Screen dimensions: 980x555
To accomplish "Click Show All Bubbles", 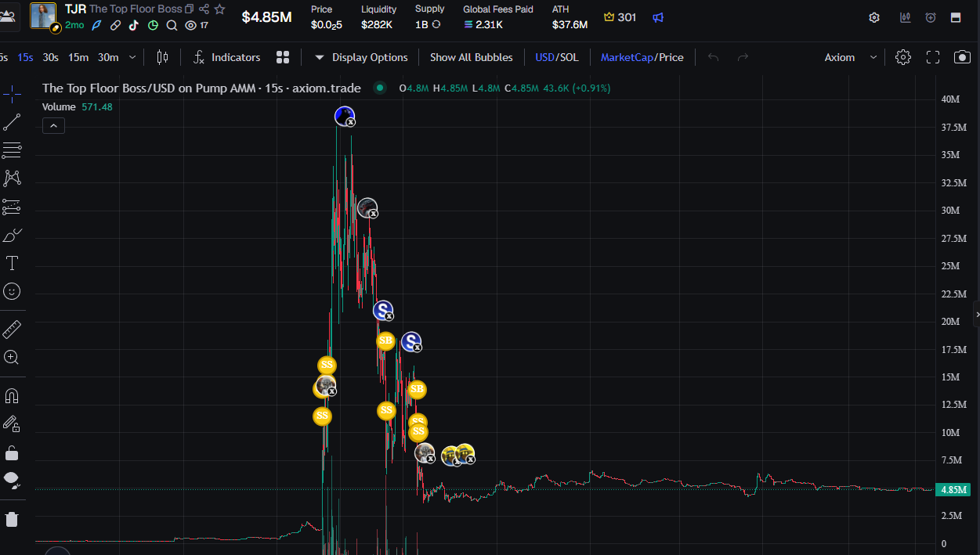I will pyautogui.click(x=472, y=57).
